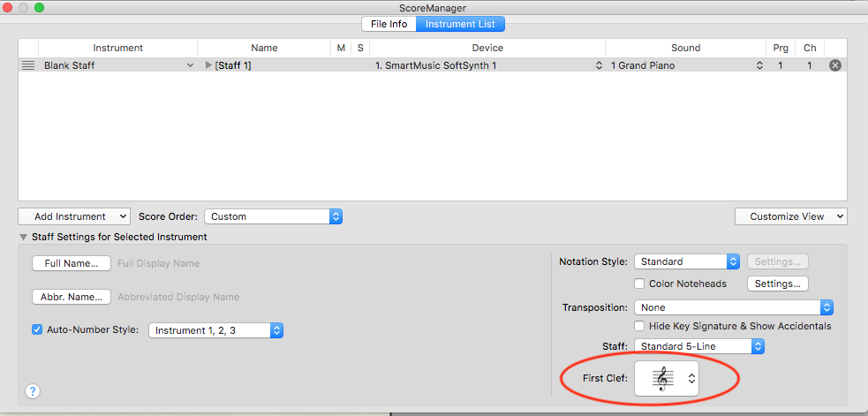This screenshot has width=868, height=416.
Task: Check Hide Key Signature & Show Accidentals
Action: click(x=640, y=326)
